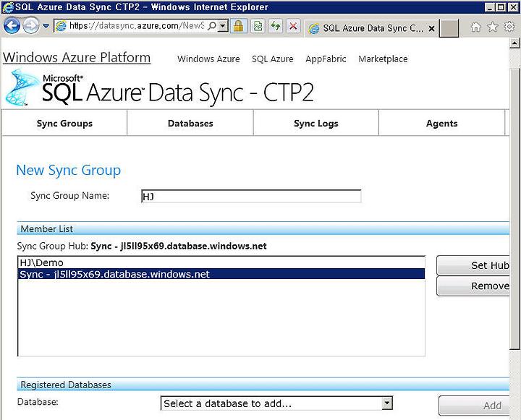Click the page vertical scrollbar up arrow
The height and width of the screenshot is (420, 521).
click(514, 43)
